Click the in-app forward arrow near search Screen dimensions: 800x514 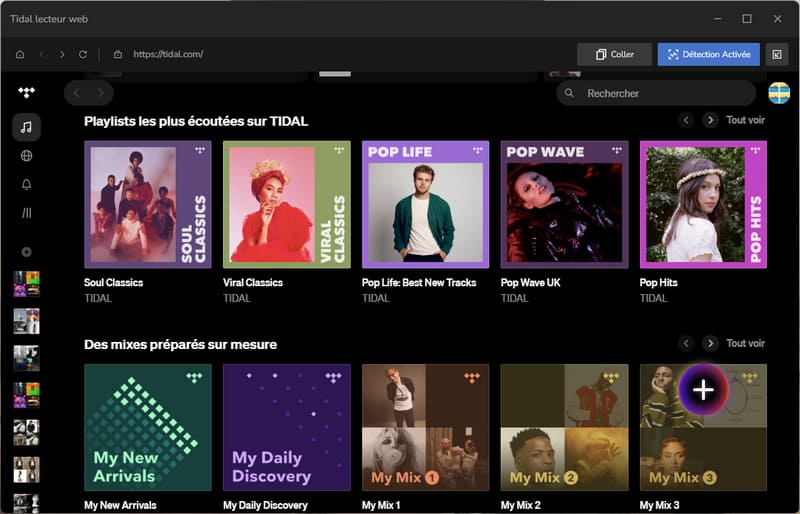(x=101, y=93)
